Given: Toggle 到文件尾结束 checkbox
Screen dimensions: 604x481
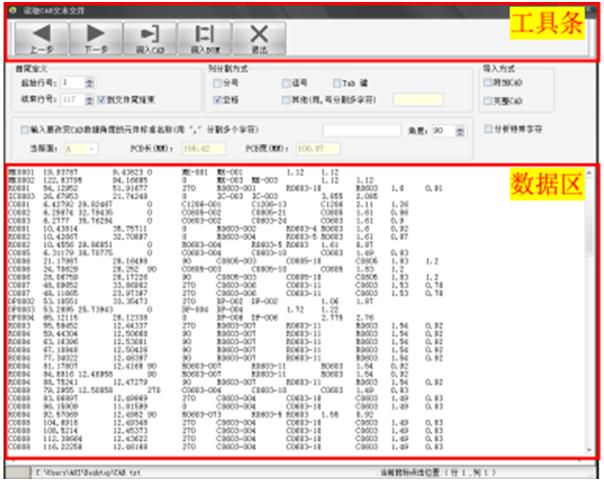Looking at the screenshot, I should (102, 100).
